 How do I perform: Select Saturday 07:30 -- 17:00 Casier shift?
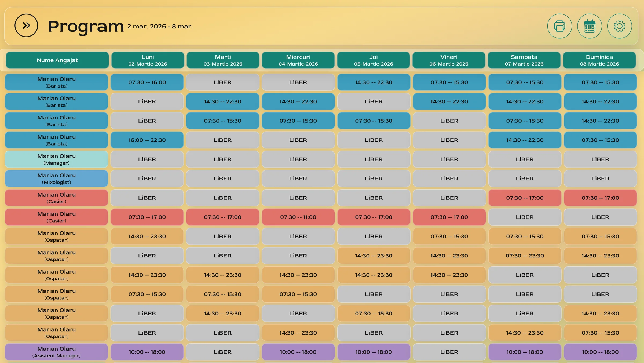point(525,198)
